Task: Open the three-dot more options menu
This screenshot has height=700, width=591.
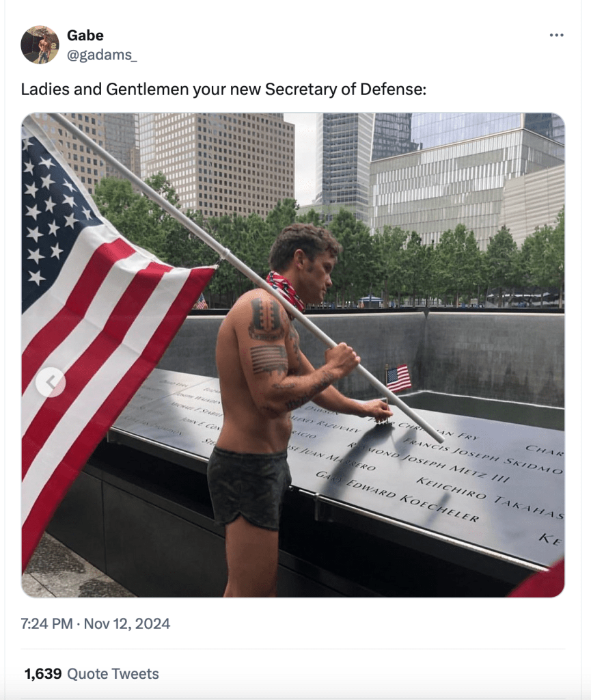Action: pyautogui.click(x=556, y=35)
